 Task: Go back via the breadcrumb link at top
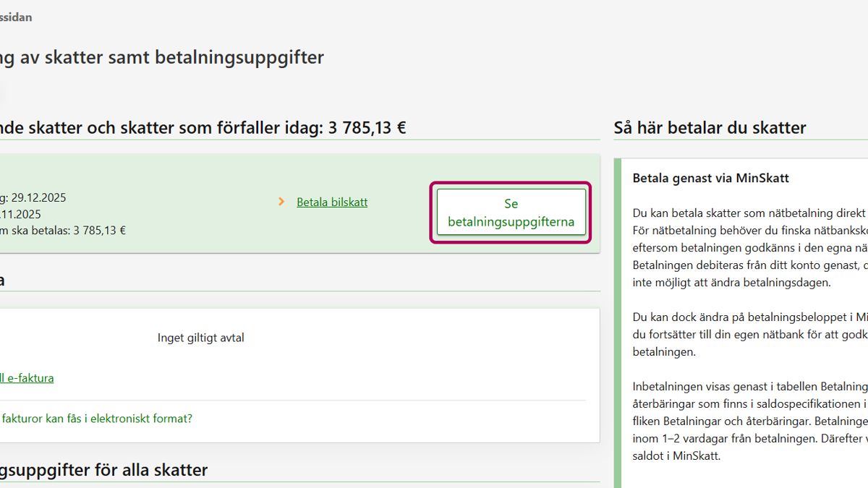pyautogui.click(x=16, y=17)
